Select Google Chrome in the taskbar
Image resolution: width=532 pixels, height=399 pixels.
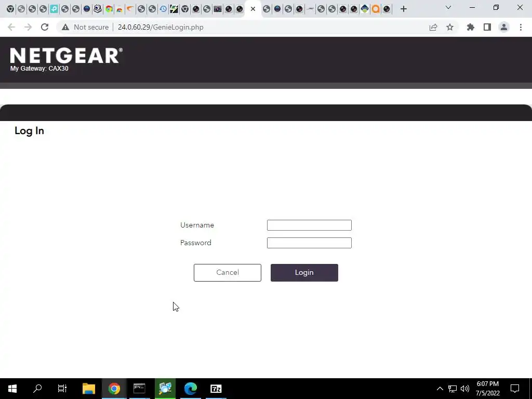click(x=114, y=389)
